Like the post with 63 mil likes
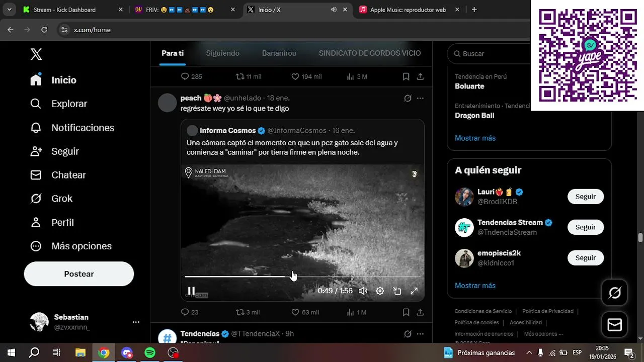The height and width of the screenshot is (362, 644). pos(305,312)
